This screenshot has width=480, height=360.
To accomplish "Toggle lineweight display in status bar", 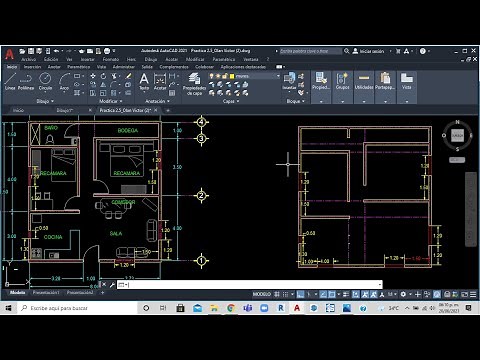I will pos(346,294).
